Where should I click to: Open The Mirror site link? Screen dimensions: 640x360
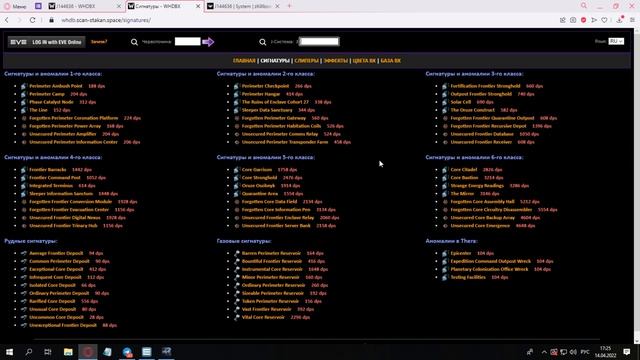tap(462, 194)
